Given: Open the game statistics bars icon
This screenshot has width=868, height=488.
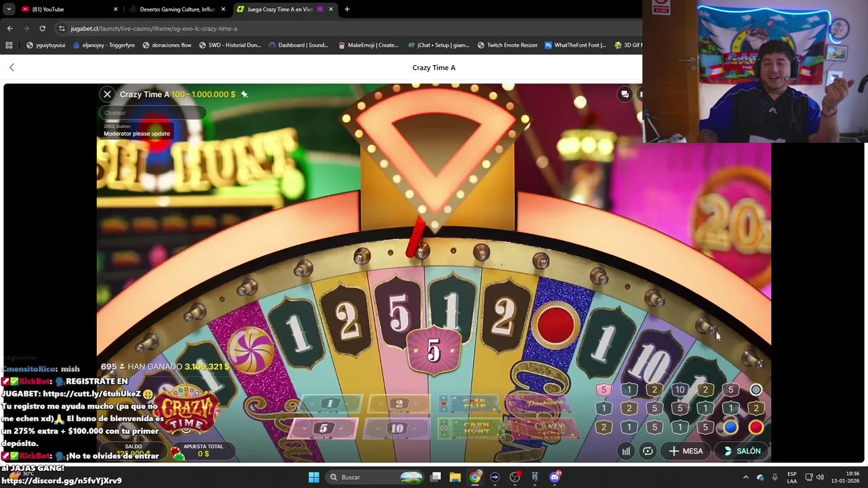Looking at the screenshot, I should click(x=626, y=451).
